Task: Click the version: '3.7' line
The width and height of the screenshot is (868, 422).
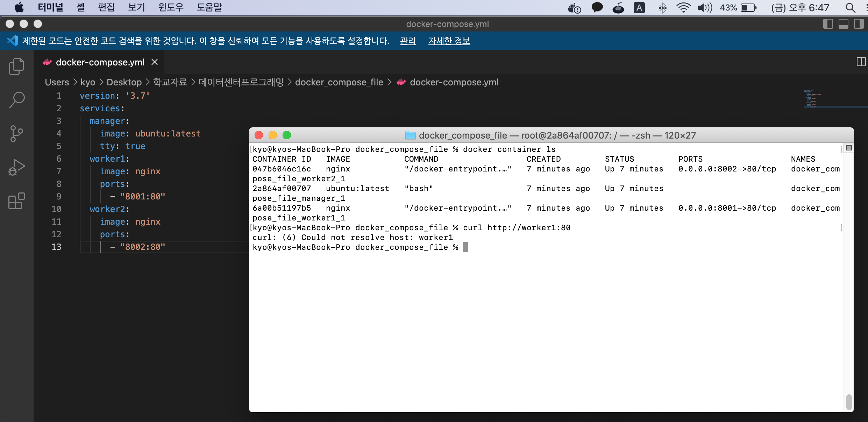Action: 115,96
